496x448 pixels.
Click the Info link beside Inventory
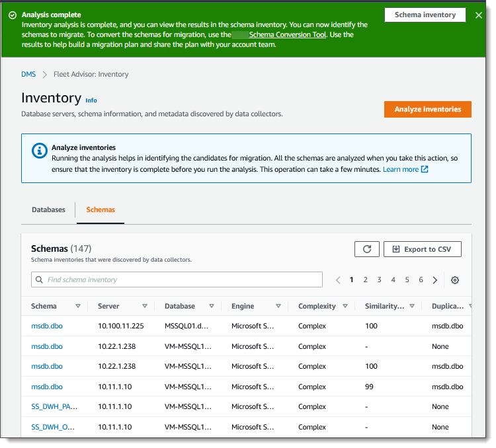[91, 100]
